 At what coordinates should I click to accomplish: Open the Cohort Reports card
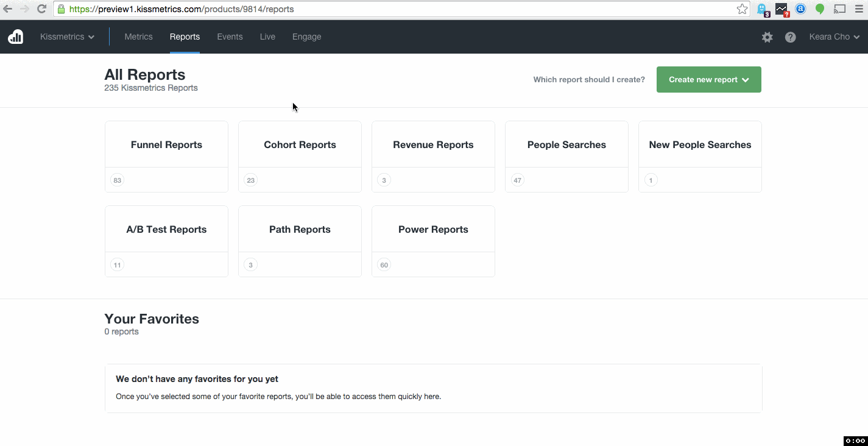coord(300,157)
